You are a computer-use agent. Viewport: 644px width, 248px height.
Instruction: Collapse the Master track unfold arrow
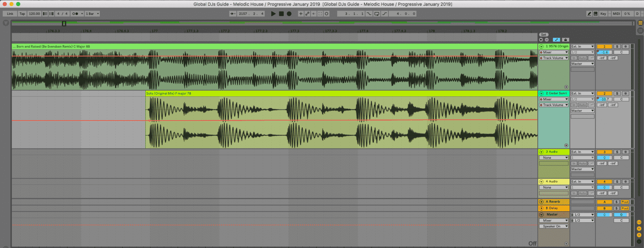point(541,215)
